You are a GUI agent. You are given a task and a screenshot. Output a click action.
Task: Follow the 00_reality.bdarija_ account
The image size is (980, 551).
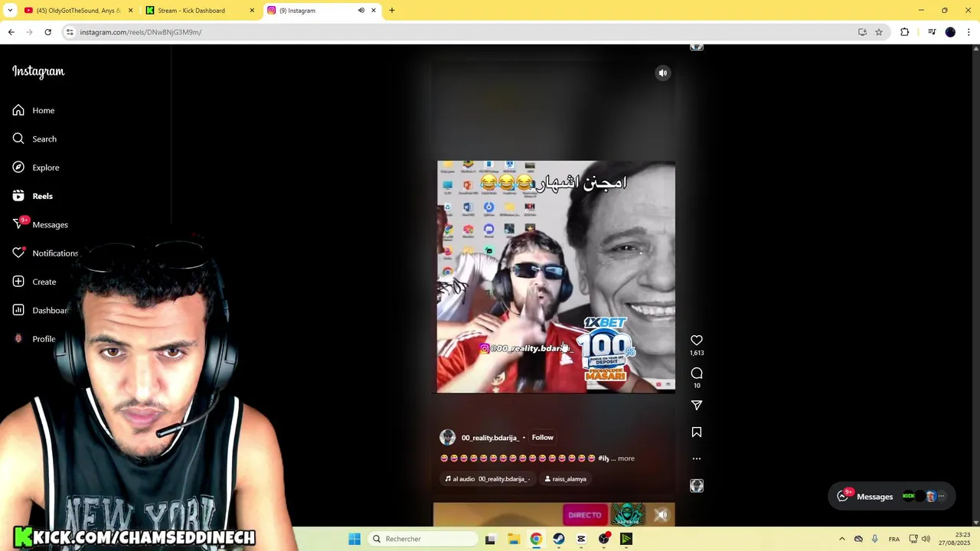click(542, 438)
